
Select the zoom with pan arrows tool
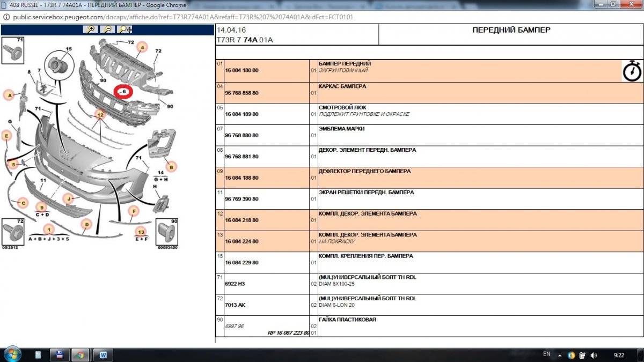[125, 29]
